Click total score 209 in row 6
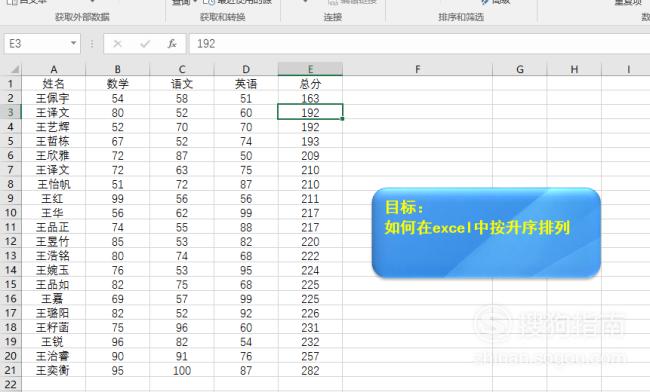 coord(310,155)
